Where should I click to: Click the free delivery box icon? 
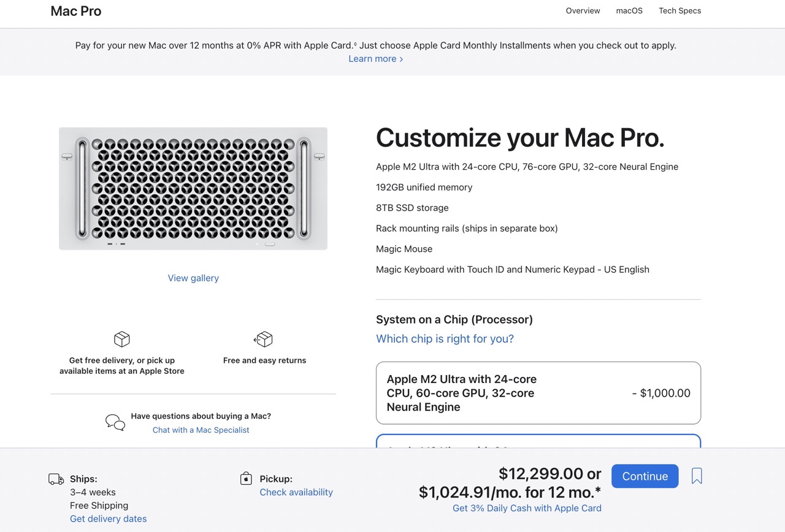(x=122, y=339)
